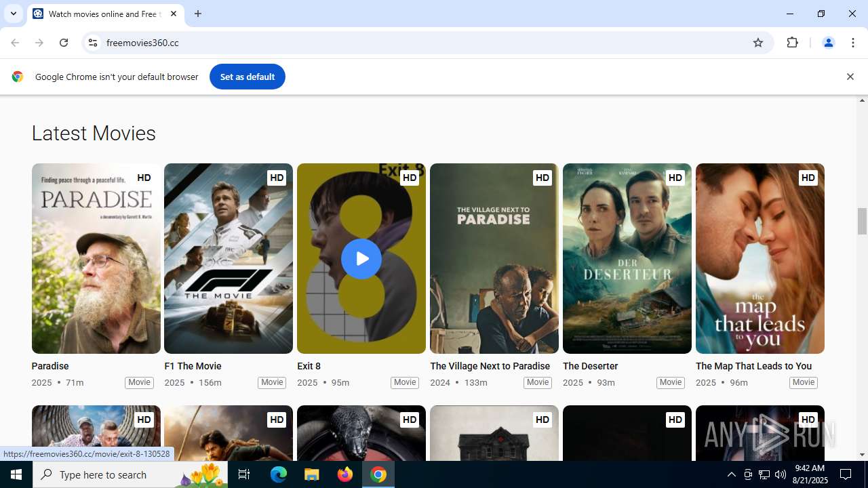Click the Movie tag under Paradise

click(x=139, y=382)
